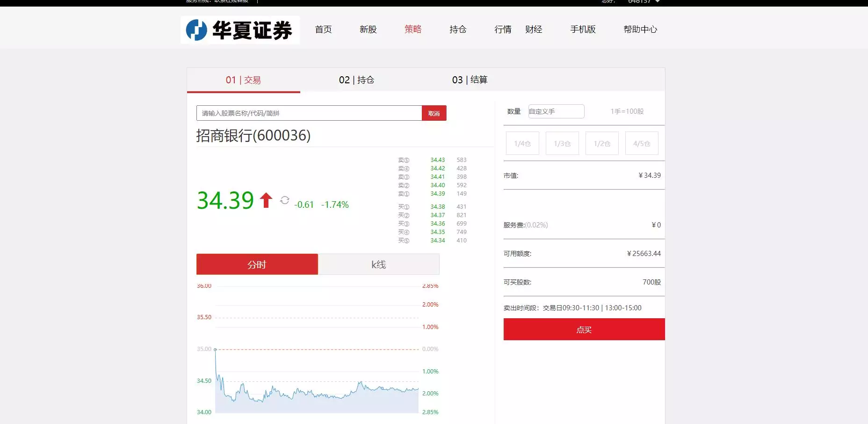This screenshot has height=424, width=868.
Task: Click the 35.50 price axis label
Action: point(204,317)
